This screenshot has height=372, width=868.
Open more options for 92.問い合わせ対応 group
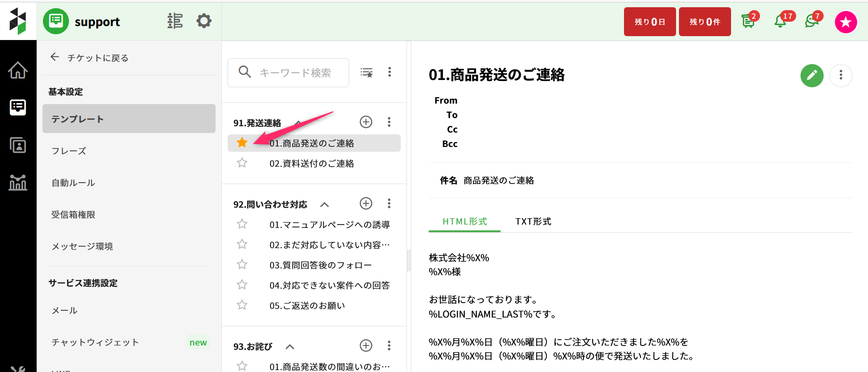pos(389,203)
